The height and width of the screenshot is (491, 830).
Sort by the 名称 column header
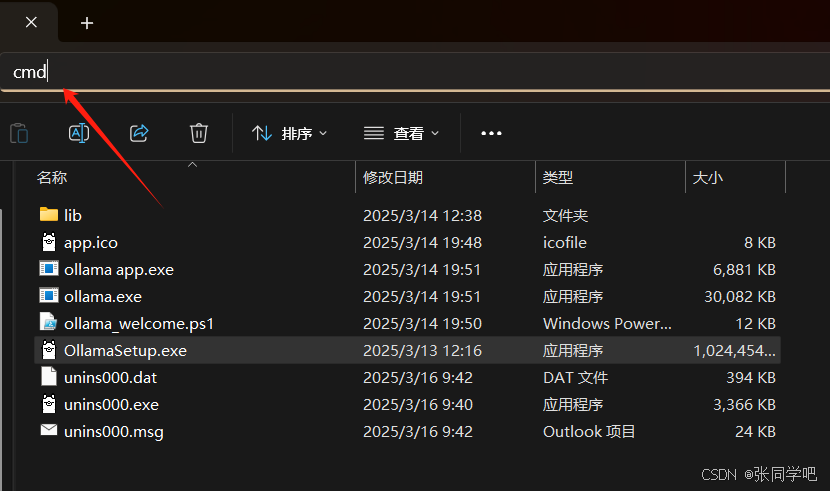[52, 177]
